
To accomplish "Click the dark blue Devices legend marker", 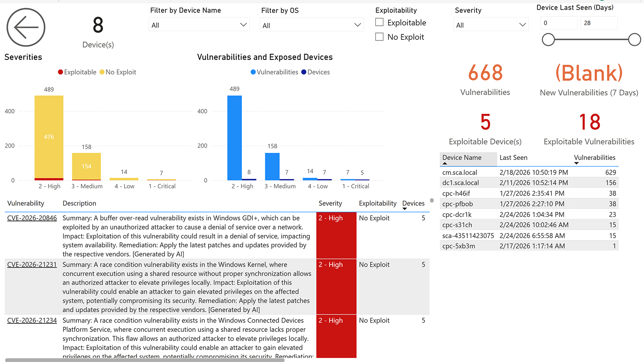I will click(304, 72).
